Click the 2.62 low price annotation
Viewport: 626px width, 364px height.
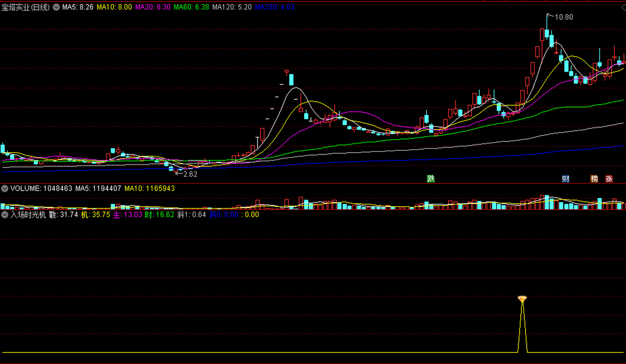point(190,174)
